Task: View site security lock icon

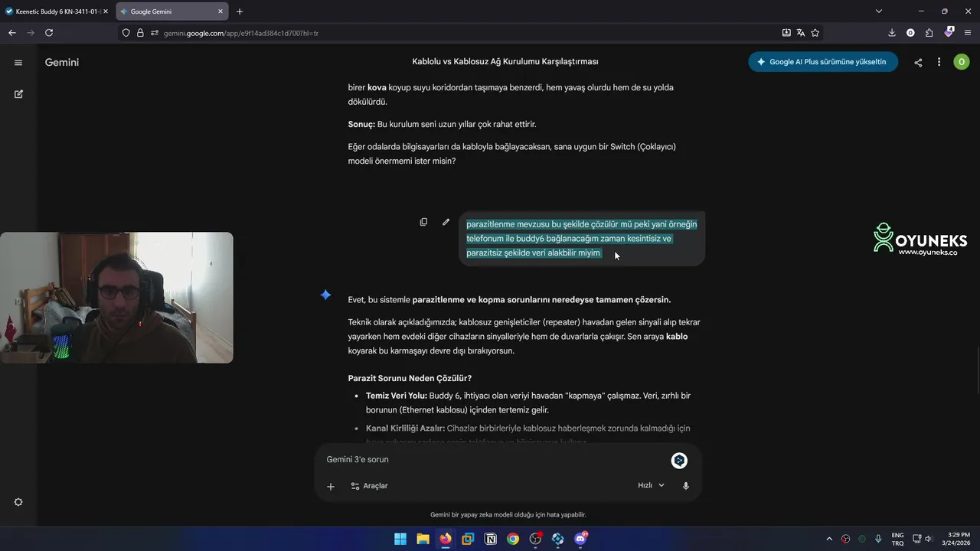Action: click(x=140, y=33)
